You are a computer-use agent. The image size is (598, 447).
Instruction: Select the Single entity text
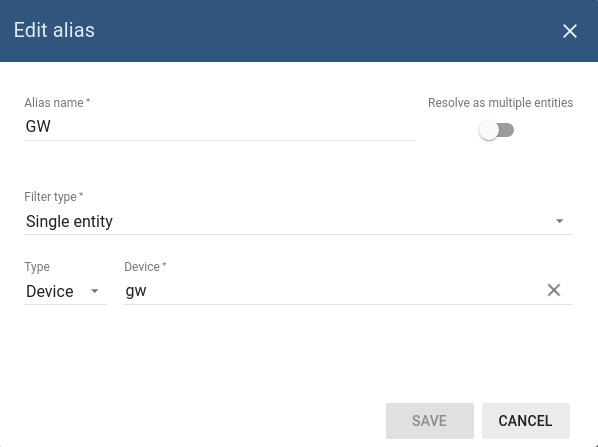[69, 221]
